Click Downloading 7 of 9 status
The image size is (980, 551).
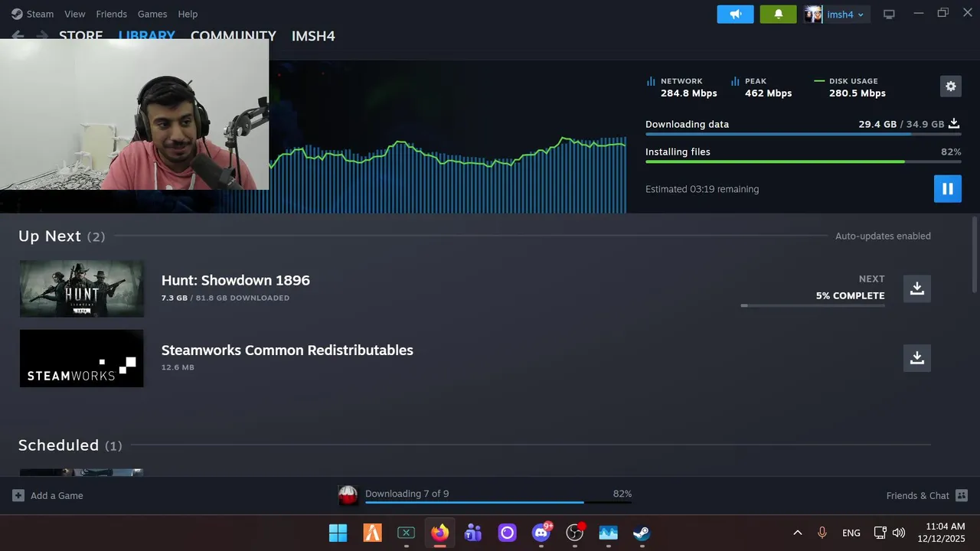coord(407,494)
